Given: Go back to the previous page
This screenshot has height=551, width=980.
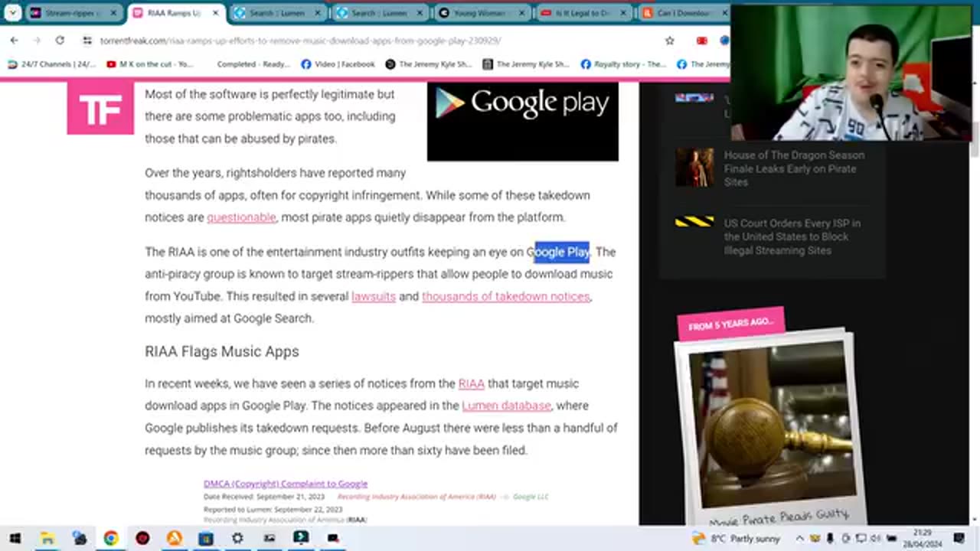Looking at the screenshot, I should (x=15, y=41).
